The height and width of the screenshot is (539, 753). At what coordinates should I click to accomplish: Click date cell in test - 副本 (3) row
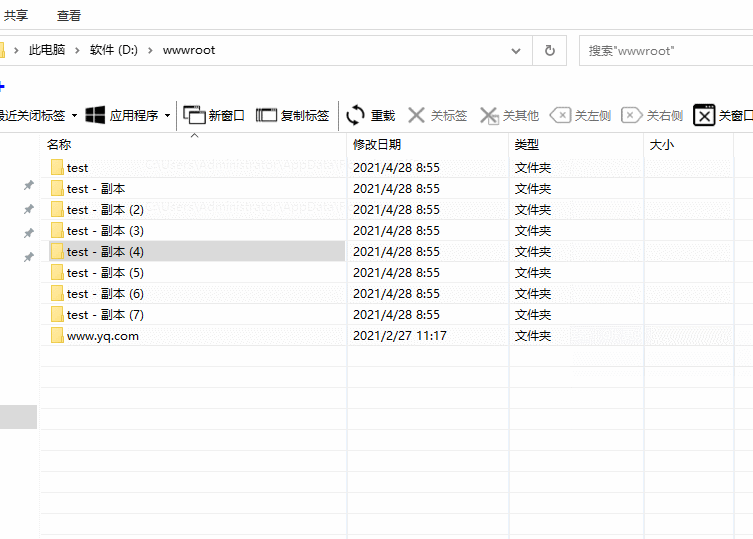(396, 231)
